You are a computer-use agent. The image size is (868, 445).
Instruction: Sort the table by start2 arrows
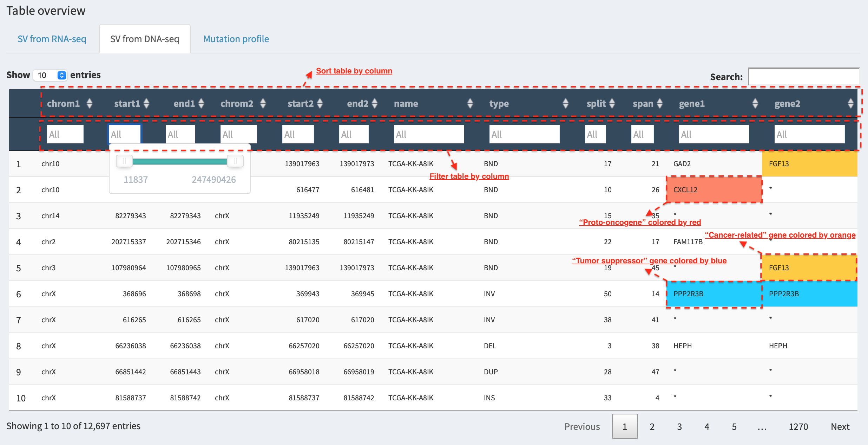pos(320,103)
